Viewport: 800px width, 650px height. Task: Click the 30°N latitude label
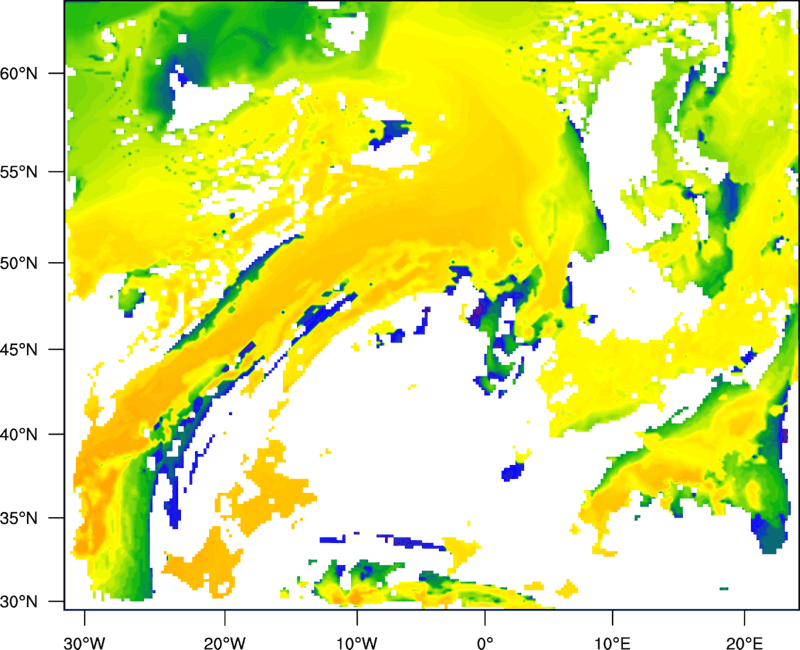point(19,602)
